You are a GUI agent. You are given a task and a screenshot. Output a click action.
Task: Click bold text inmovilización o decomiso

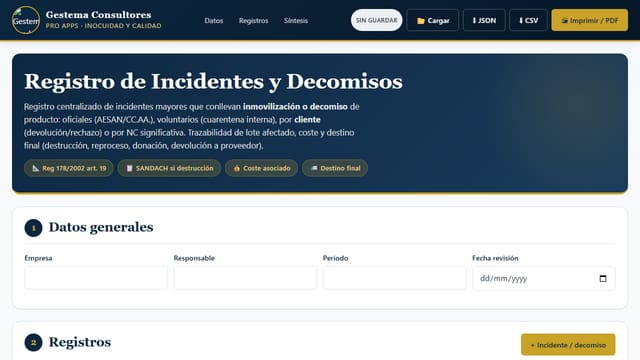(x=295, y=107)
